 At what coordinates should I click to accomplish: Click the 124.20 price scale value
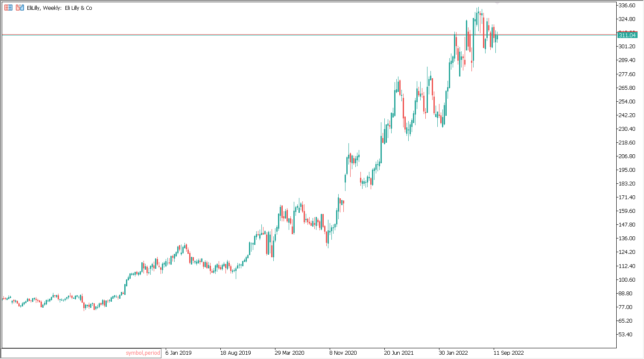click(627, 252)
